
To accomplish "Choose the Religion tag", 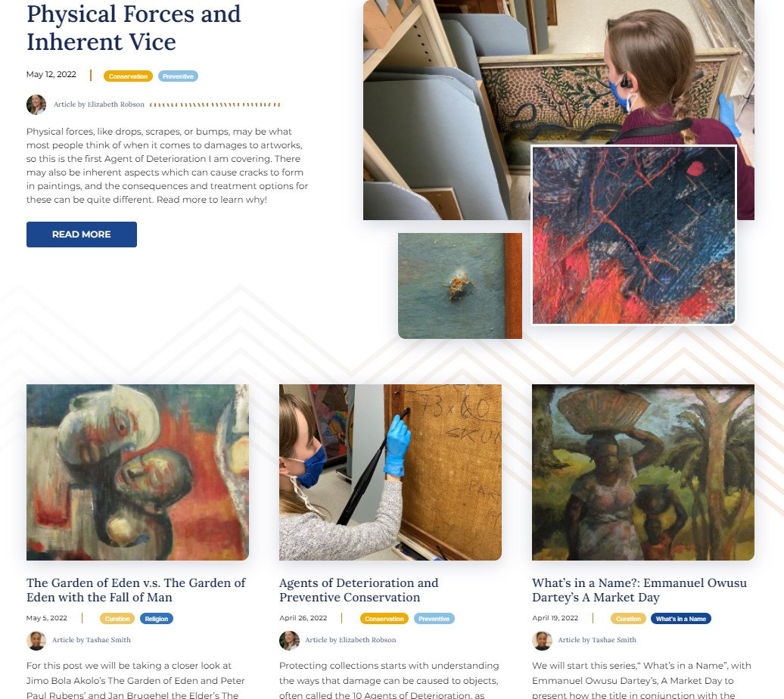I will (157, 619).
